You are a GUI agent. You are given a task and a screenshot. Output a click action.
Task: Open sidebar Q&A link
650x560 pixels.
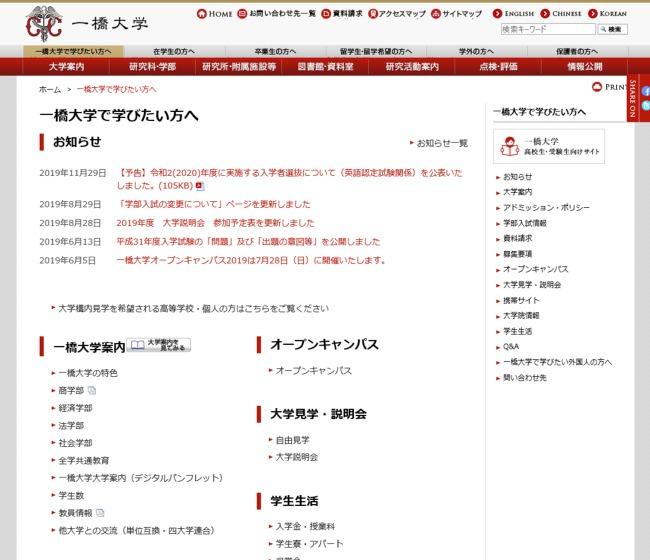point(511,347)
